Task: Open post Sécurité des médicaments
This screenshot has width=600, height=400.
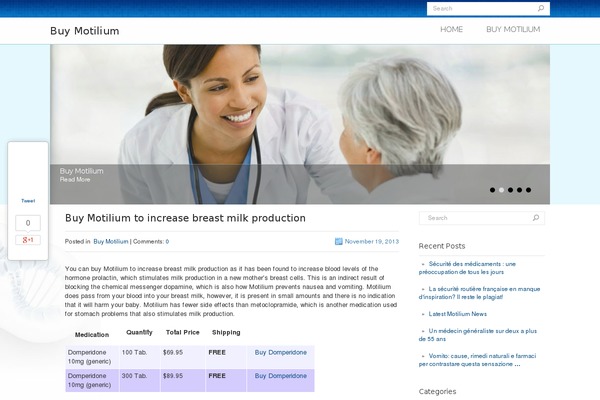Action: point(467,268)
